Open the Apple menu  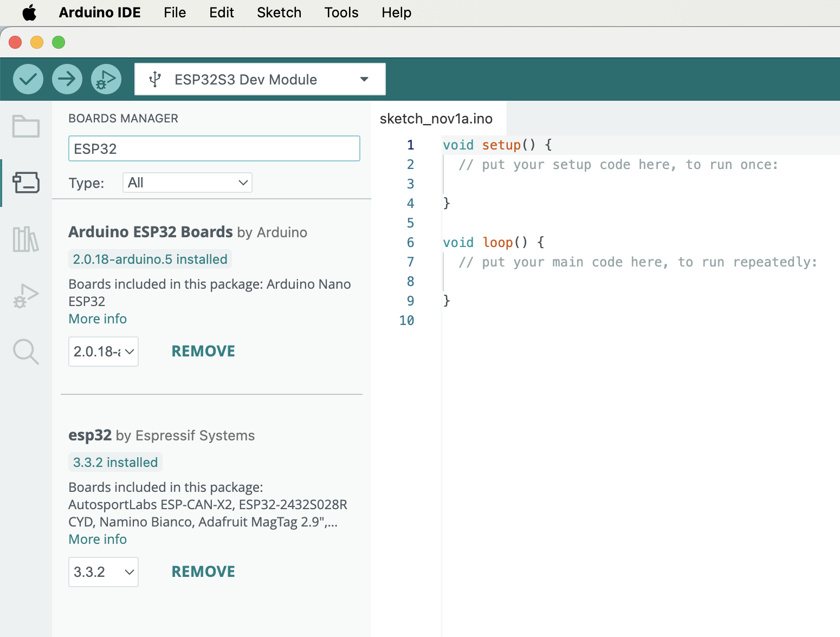pos(29,12)
